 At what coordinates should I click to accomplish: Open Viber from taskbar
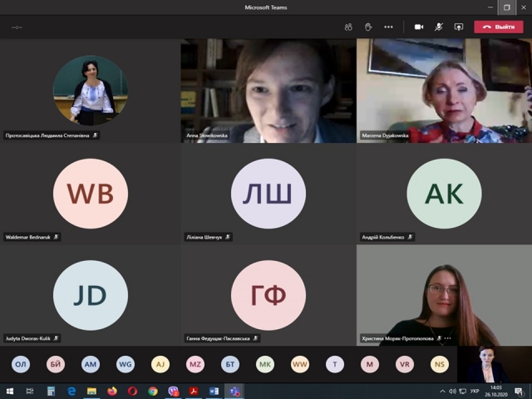point(174,392)
